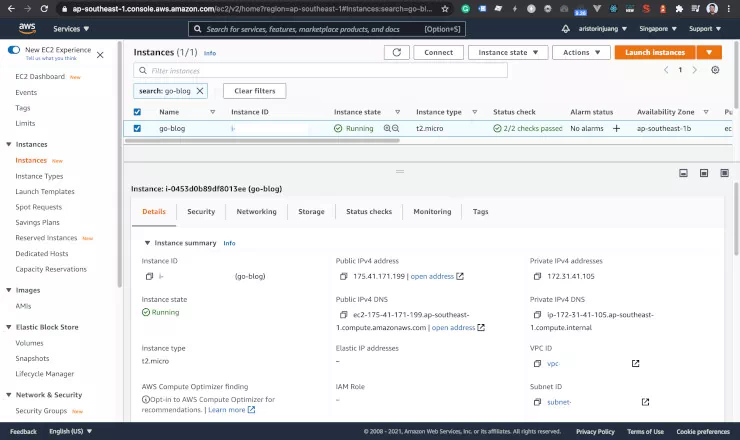Close the New EC2 Experience banner
This screenshot has width=740, height=440.
100,55
